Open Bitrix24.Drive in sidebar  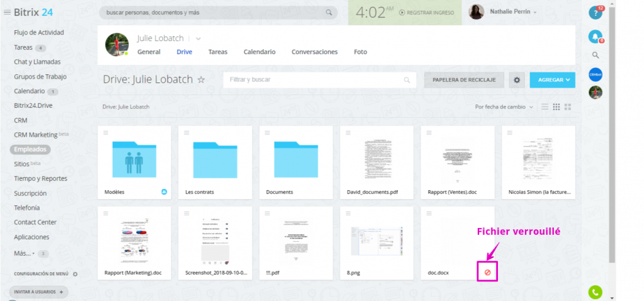33,106
